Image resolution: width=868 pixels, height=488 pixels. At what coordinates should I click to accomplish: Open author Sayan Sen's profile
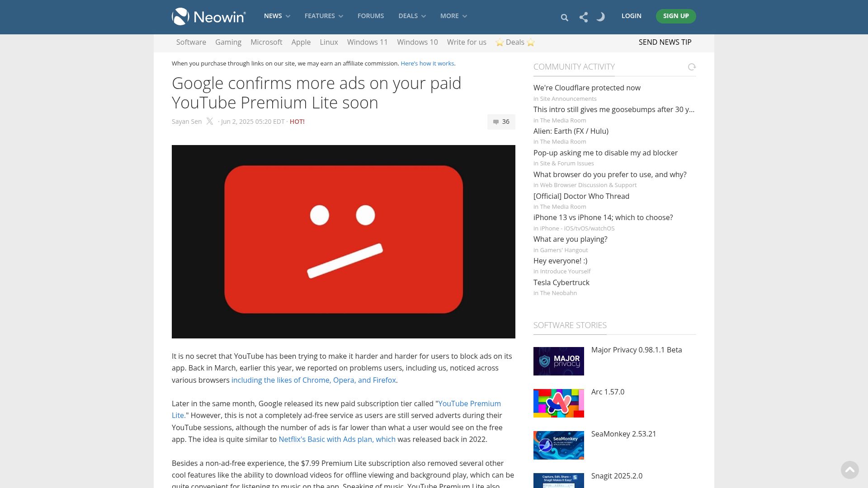tap(187, 122)
